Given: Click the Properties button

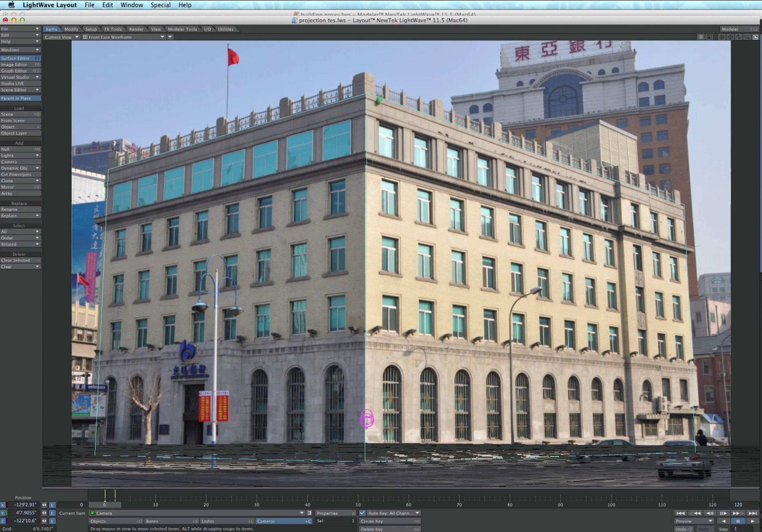Looking at the screenshot, I should [336, 513].
